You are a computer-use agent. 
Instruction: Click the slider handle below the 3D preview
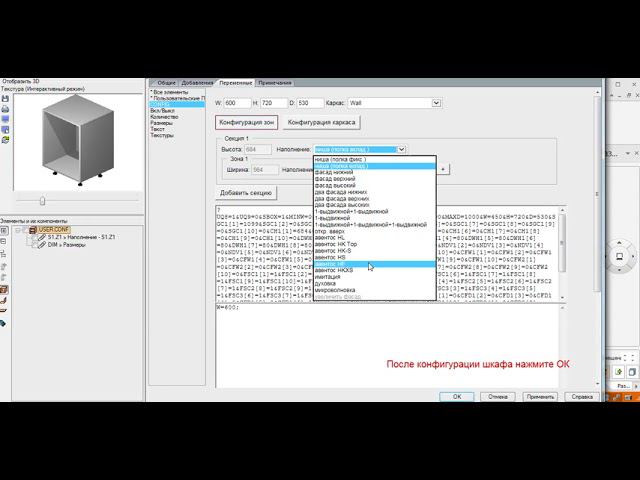pyautogui.click(x=42, y=200)
